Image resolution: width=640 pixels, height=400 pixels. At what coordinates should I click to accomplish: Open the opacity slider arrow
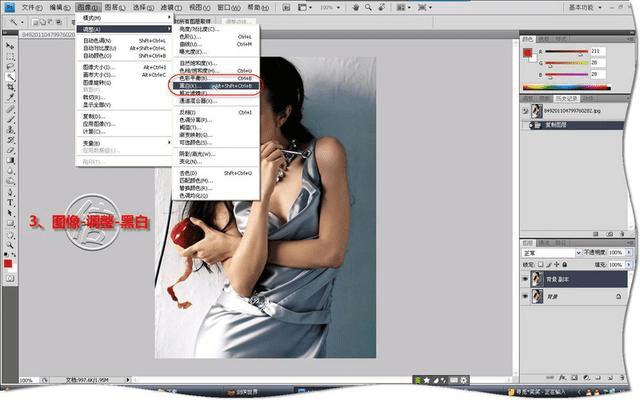pyautogui.click(x=629, y=253)
